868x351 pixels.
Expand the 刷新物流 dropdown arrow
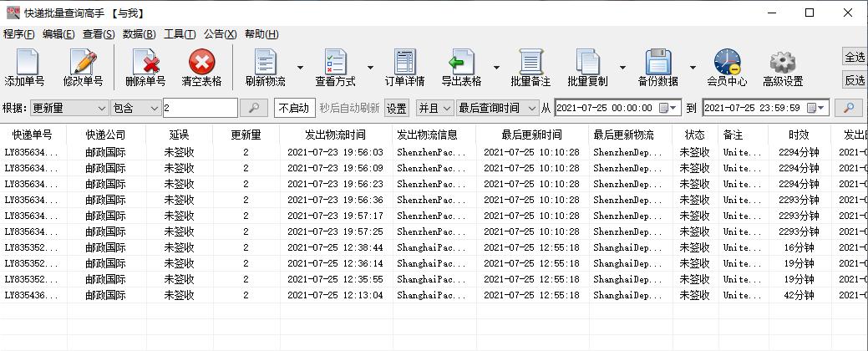click(300, 68)
